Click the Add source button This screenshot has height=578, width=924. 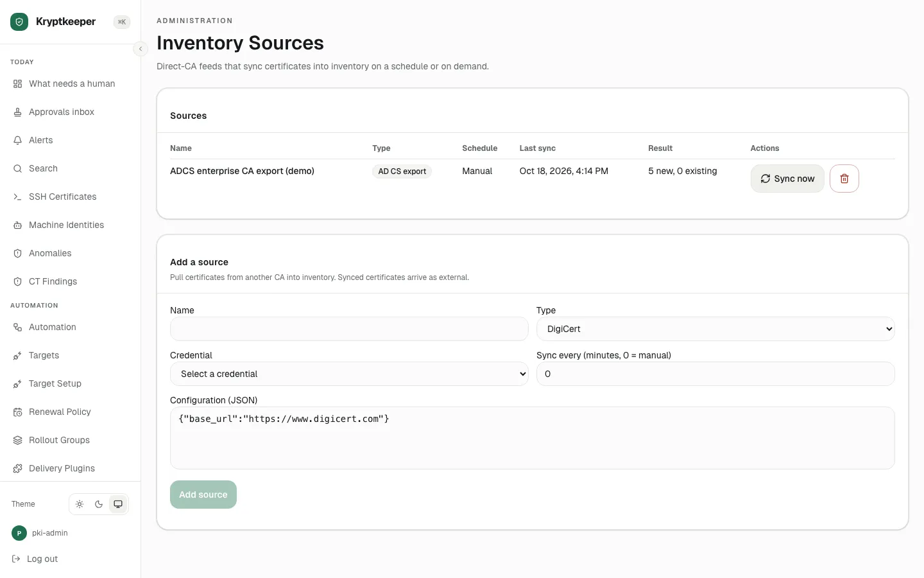pos(203,495)
